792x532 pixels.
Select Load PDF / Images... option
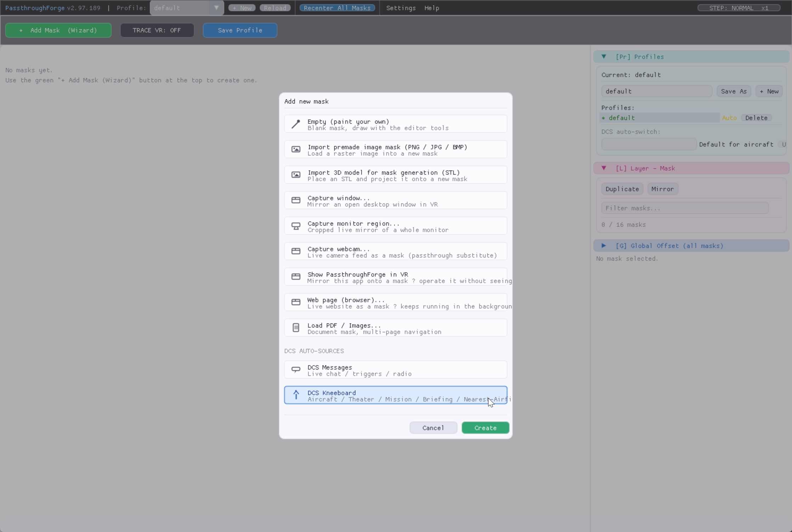tap(396, 328)
